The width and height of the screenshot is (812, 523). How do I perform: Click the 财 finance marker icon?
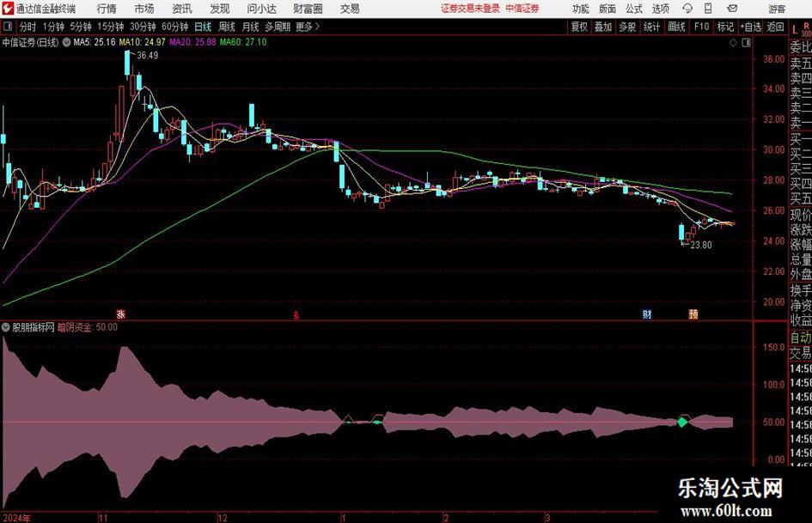(647, 313)
